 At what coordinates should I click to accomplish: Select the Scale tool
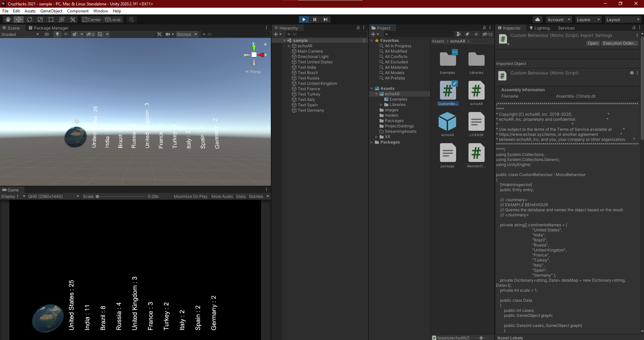pyautogui.click(x=40, y=19)
